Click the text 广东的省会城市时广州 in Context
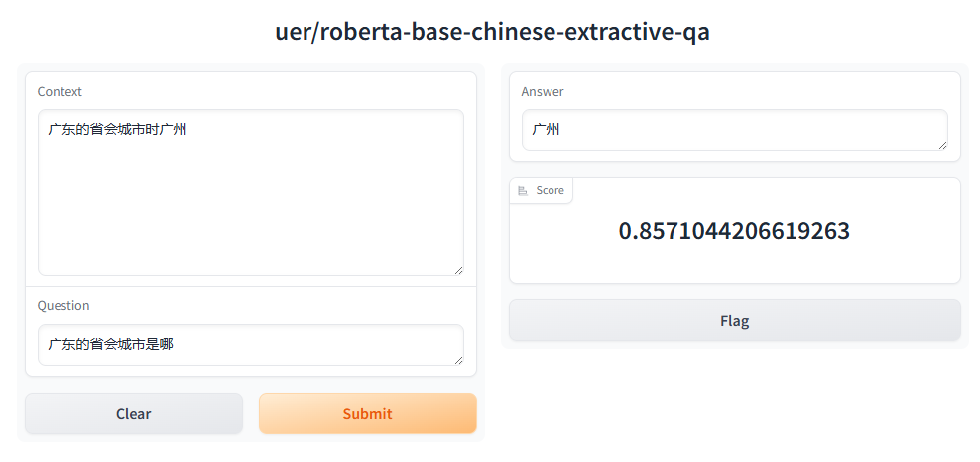This screenshot has width=980, height=462. point(117,129)
